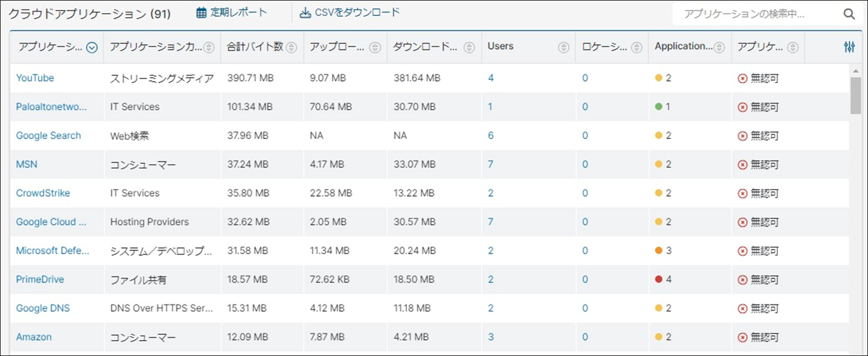This screenshot has width=868, height=356.
Task: Sort by the Users column
Action: 563,48
